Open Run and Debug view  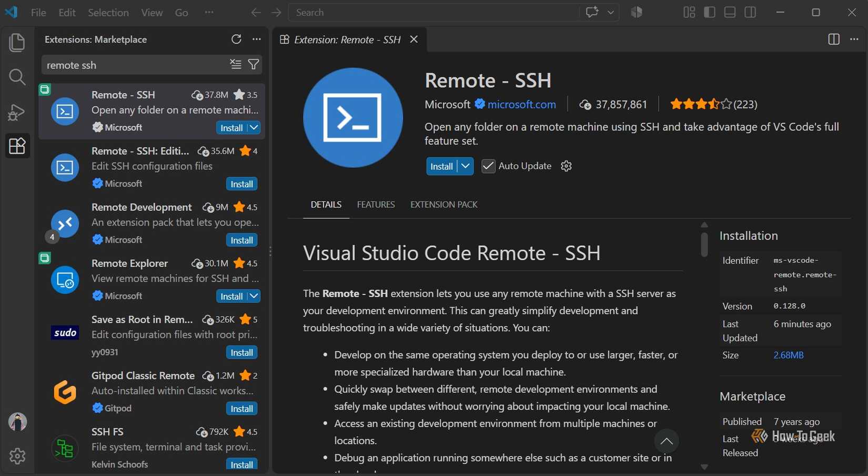point(17,112)
